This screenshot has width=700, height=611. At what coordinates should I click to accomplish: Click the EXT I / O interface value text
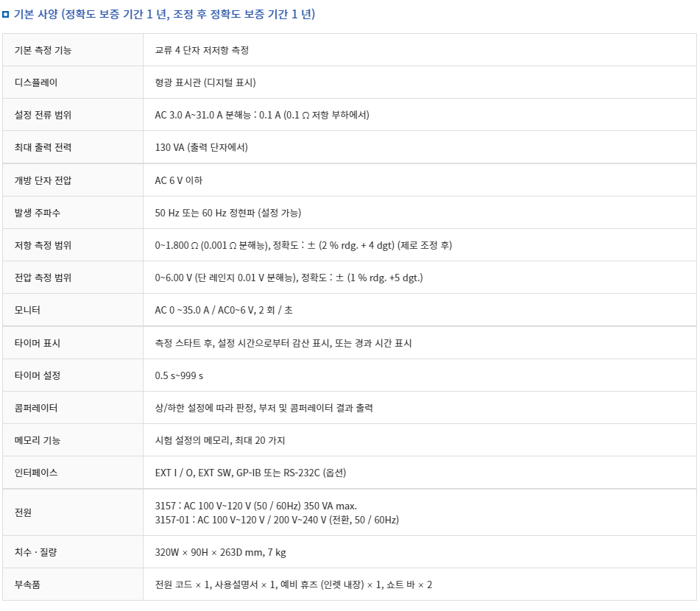point(250,473)
